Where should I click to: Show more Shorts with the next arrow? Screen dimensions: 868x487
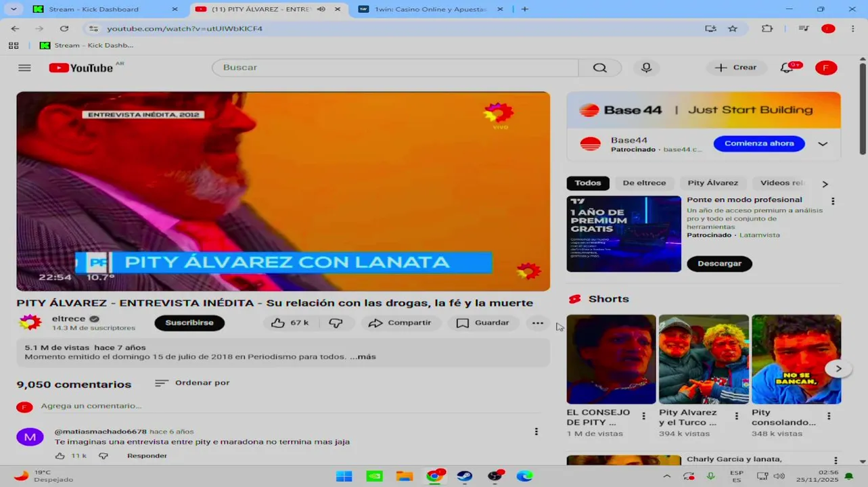coord(838,369)
